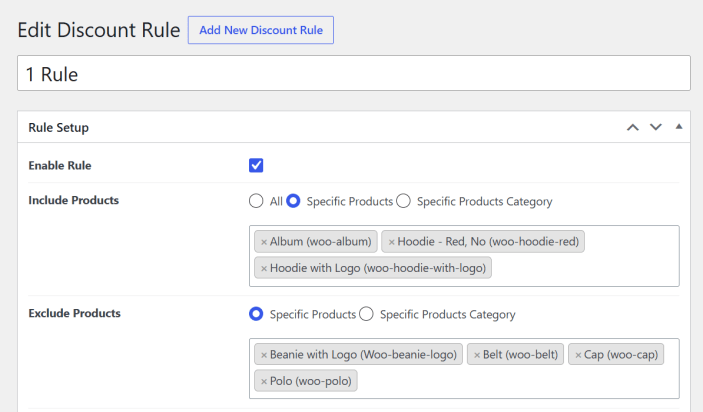Remove Cap (woo-cap) tag

point(578,355)
